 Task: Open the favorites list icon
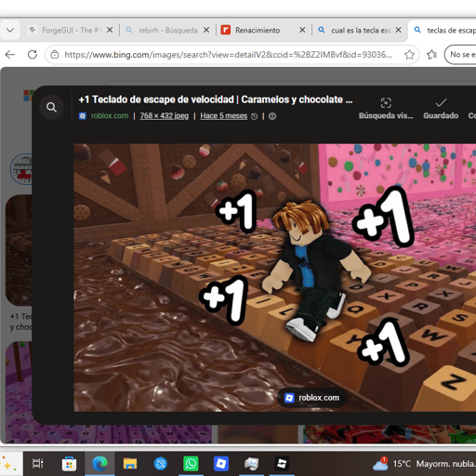[x=431, y=55]
